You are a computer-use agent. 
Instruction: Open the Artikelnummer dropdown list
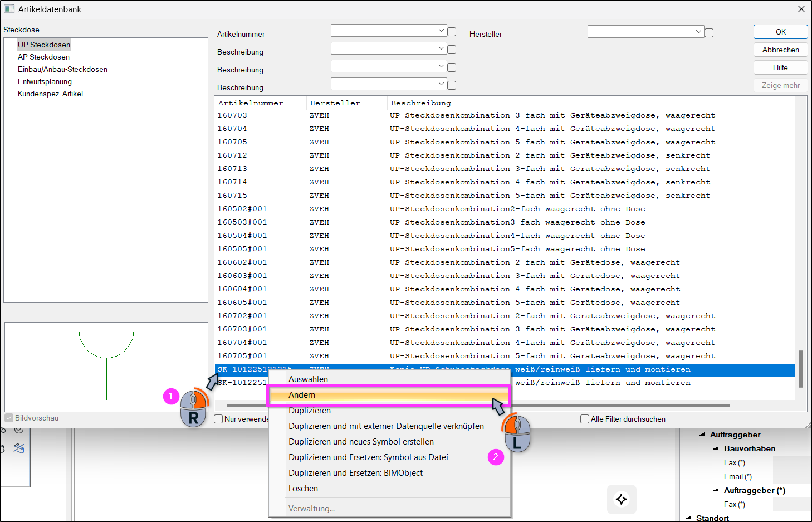[441, 30]
